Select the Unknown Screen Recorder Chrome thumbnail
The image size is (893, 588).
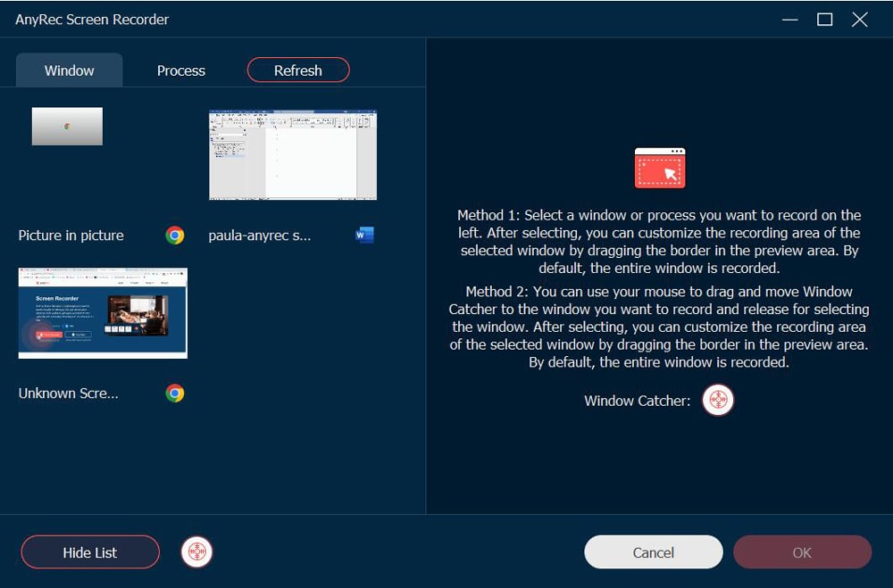(x=103, y=312)
